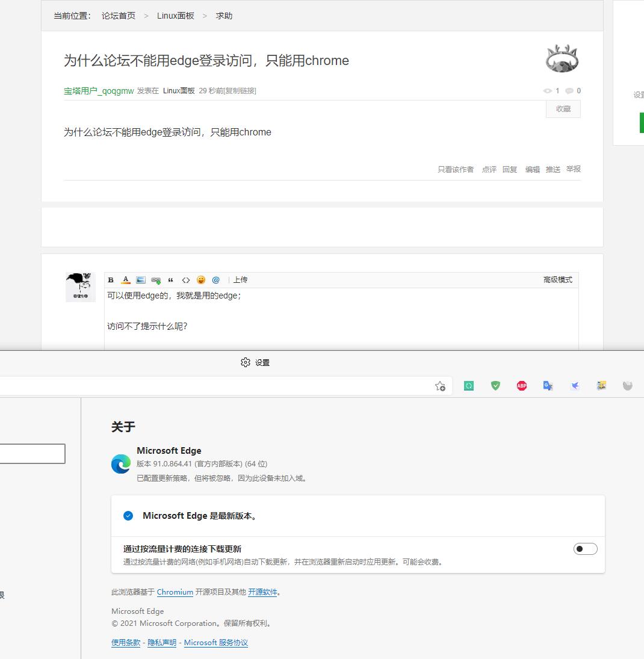Click 上传 to upload an attachment

(241, 280)
